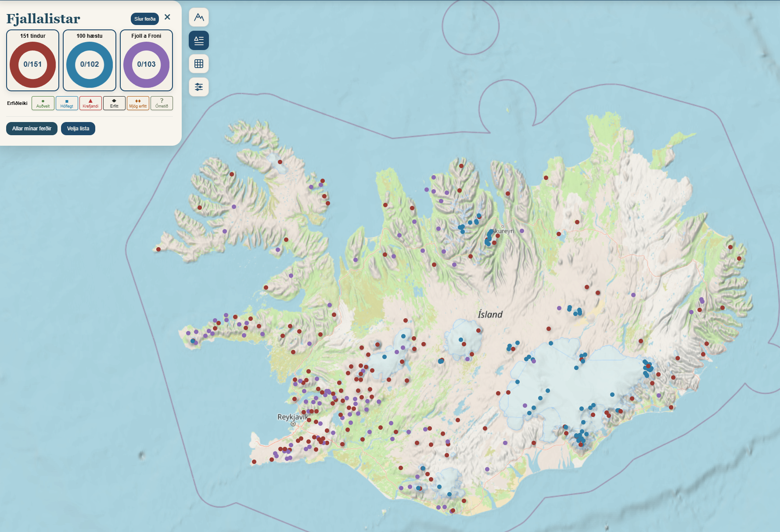Open the mountain peaks panel icon
The width and height of the screenshot is (780, 532).
pyautogui.click(x=199, y=18)
